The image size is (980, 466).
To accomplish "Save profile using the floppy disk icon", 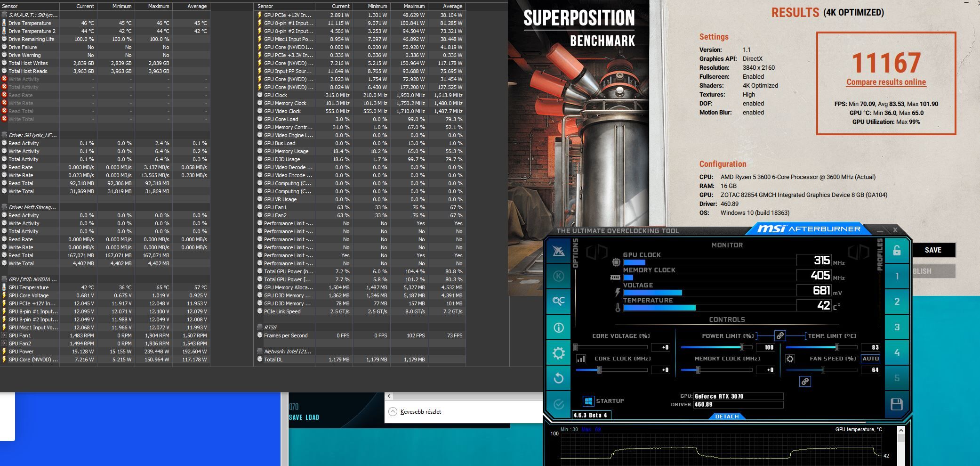I will click(x=897, y=404).
